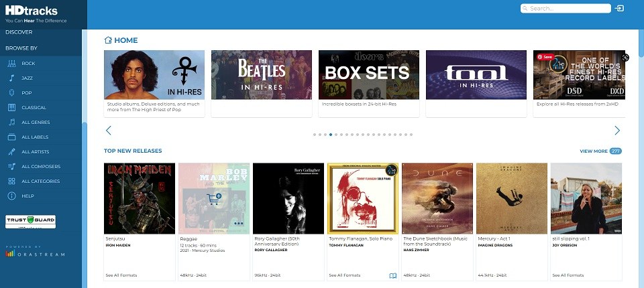Click in the Search input field
The height and width of the screenshot is (288, 644).
(x=566, y=8)
